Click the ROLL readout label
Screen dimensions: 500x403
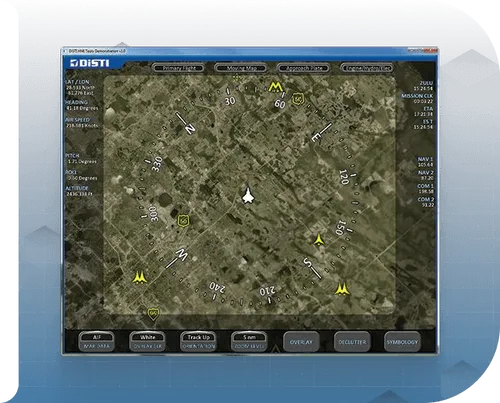[x=71, y=172]
